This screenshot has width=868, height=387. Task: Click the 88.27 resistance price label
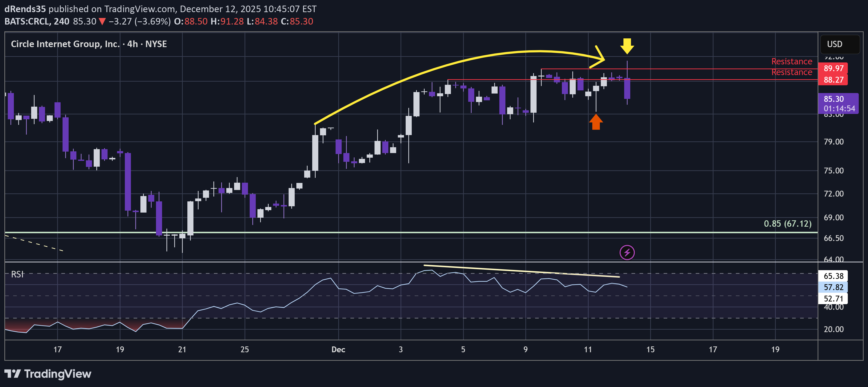click(x=833, y=80)
